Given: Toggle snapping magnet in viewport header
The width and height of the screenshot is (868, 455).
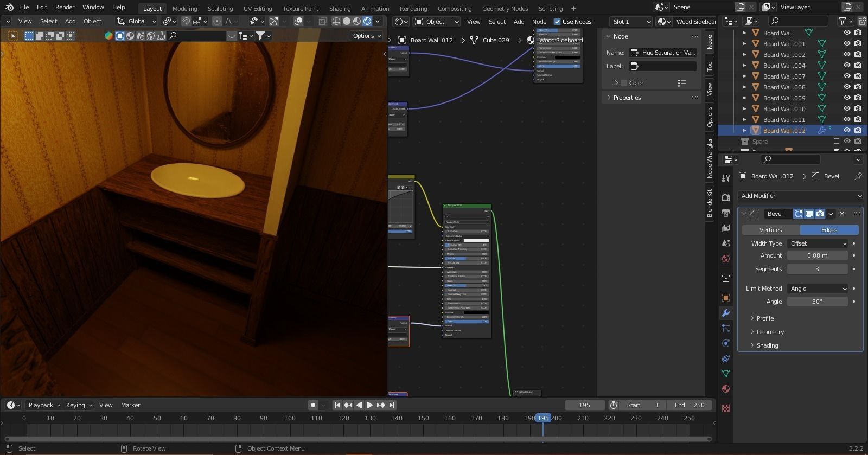Looking at the screenshot, I should (x=186, y=21).
